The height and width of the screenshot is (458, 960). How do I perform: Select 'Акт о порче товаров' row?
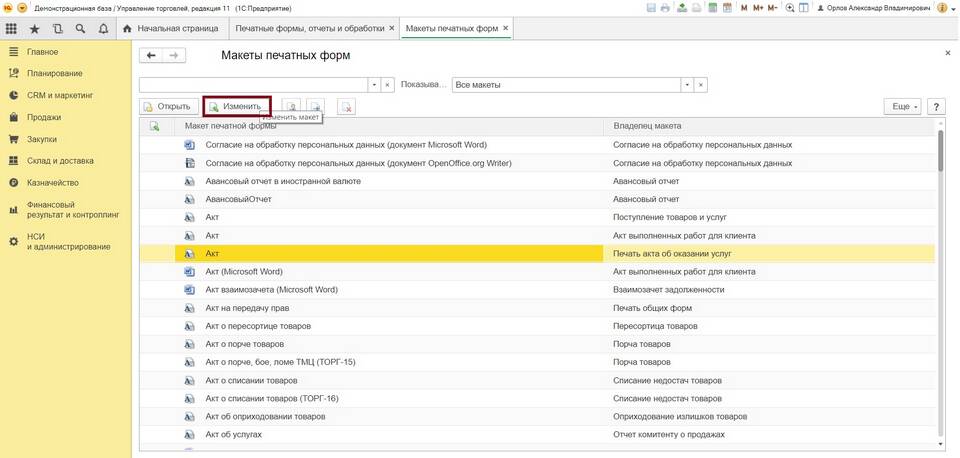click(x=244, y=344)
